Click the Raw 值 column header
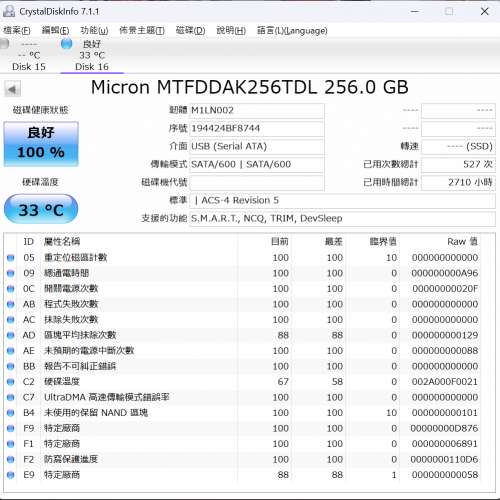500x500 pixels. click(440, 242)
